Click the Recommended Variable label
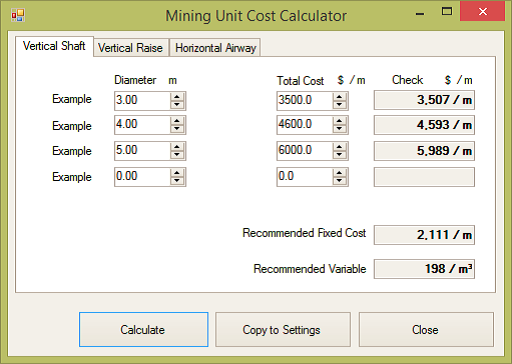 pyautogui.click(x=310, y=269)
